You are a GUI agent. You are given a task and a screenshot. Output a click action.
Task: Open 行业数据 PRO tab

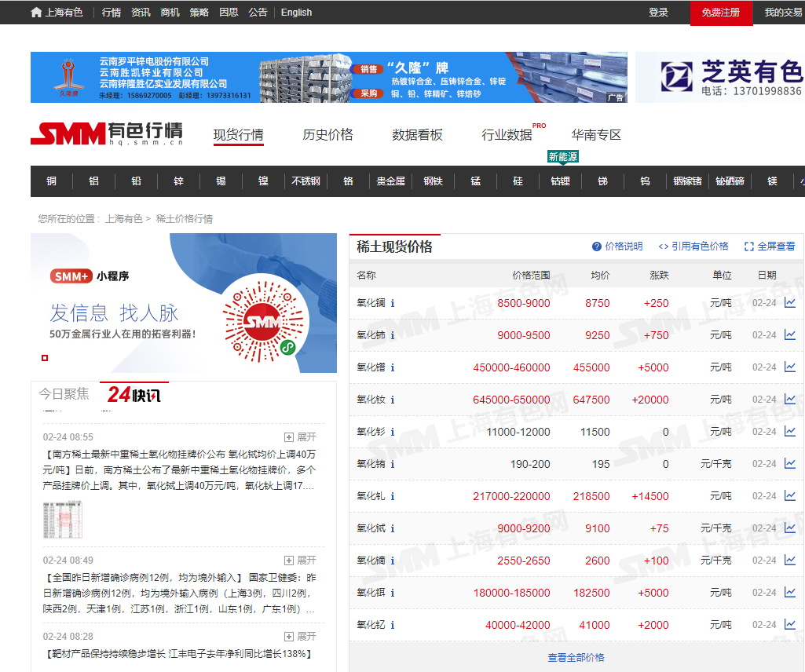[x=513, y=133]
